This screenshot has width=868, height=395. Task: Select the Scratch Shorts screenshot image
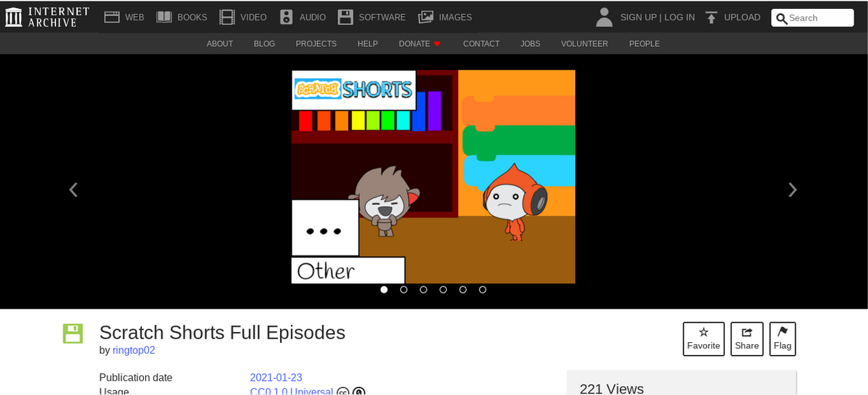pos(433,176)
